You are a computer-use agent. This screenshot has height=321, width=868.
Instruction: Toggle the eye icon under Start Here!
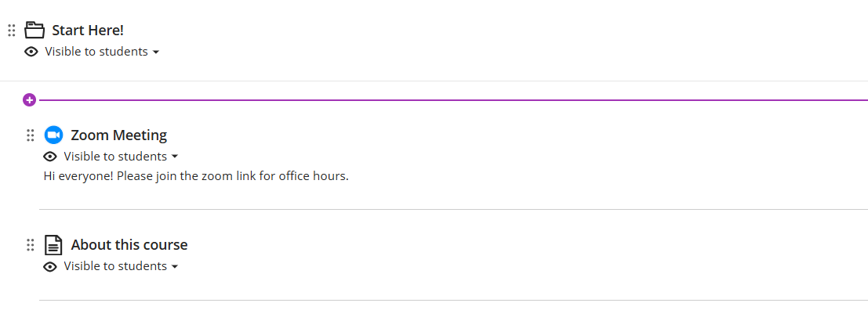click(x=31, y=52)
